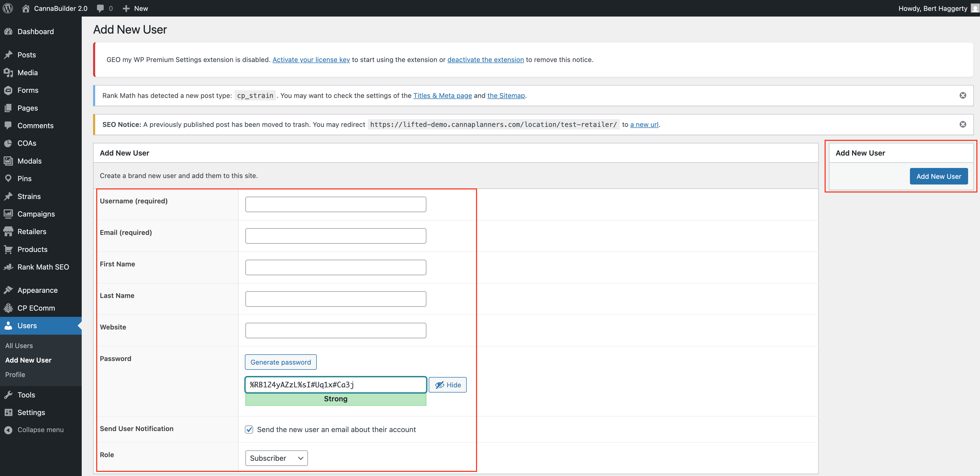The image size is (980, 476).
Task: Collapse the admin sidebar menu
Action: (40, 430)
